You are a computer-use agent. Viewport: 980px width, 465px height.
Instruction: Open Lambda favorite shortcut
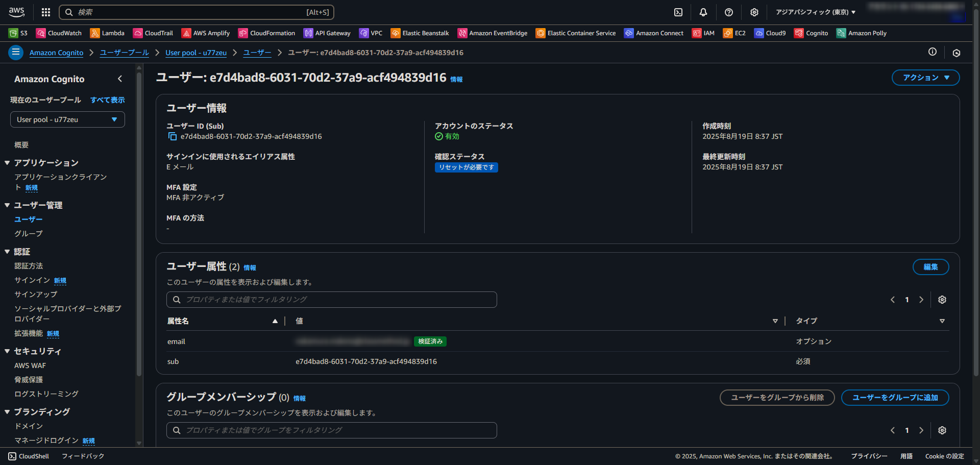point(107,33)
